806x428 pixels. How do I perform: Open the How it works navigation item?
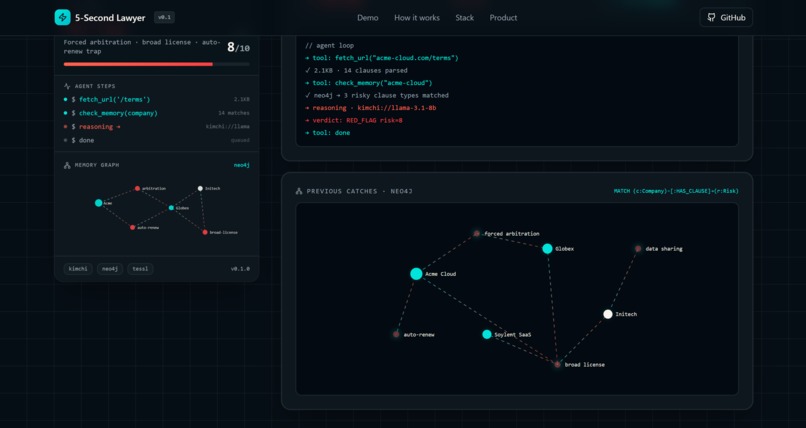[x=417, y=17]
